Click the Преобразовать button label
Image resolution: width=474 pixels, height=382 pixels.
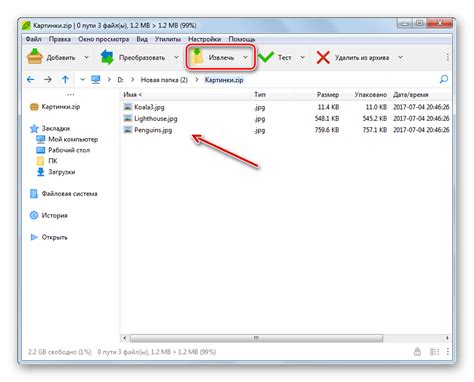coord(142,57)
